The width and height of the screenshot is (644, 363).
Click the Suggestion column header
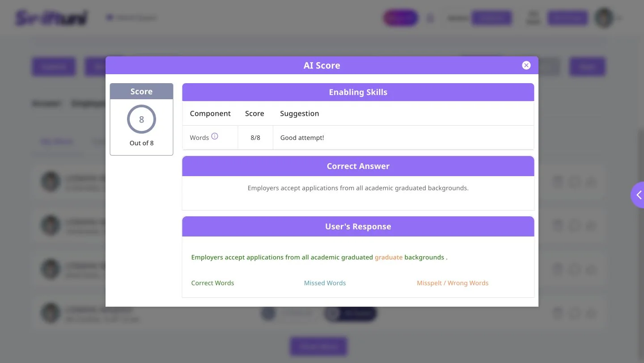(x=300, y=114)
